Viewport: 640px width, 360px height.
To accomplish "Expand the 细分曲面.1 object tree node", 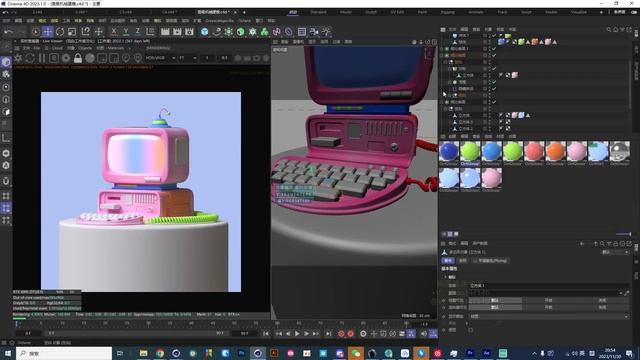I will pyautogui.click(x=442, y=49).
